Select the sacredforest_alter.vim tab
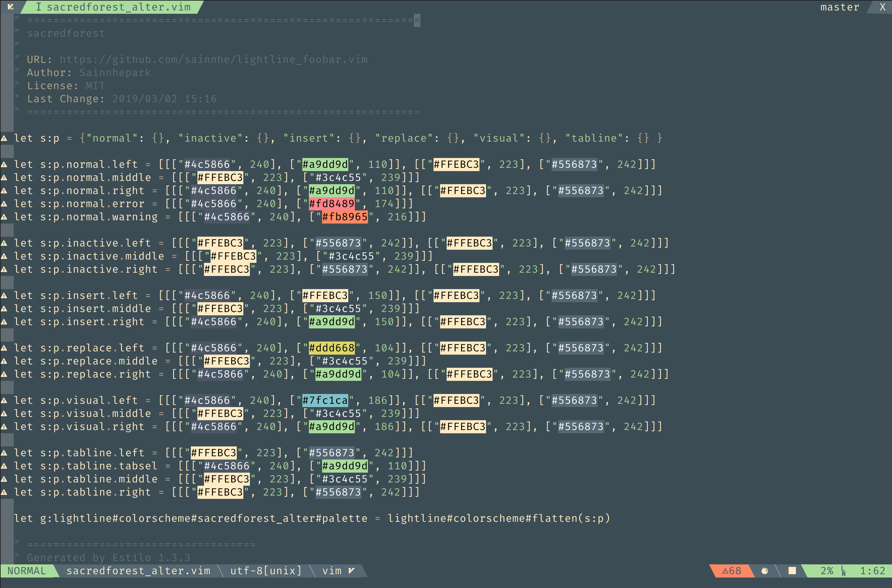 coord(112,7)
